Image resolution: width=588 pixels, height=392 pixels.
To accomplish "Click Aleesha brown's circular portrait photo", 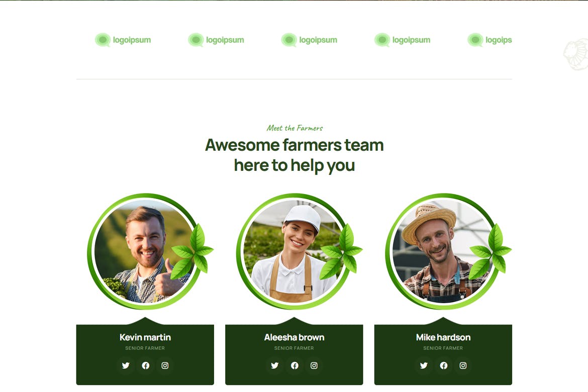I will coord(294,251).
